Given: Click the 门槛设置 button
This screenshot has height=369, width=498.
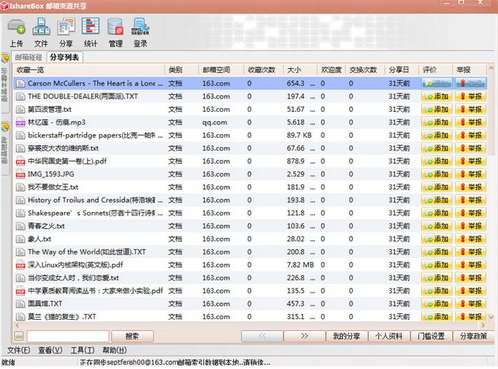Looking at the screenshot, I should [431, 336].
